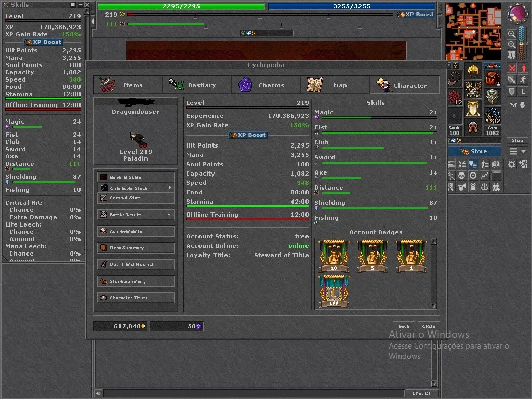The height and width of the screenshot is (399, 532).
Task: Select the golden armor slot
Action: [x=473, y=90]
